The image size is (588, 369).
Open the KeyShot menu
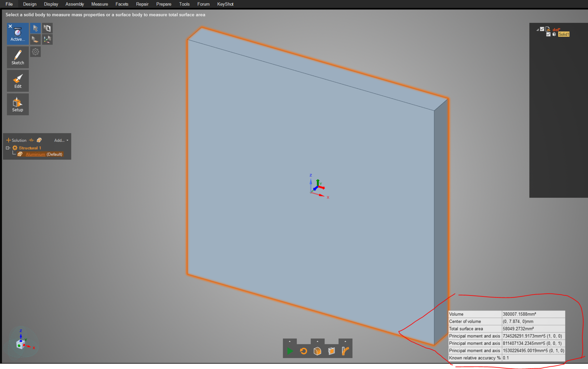(225, 4)
